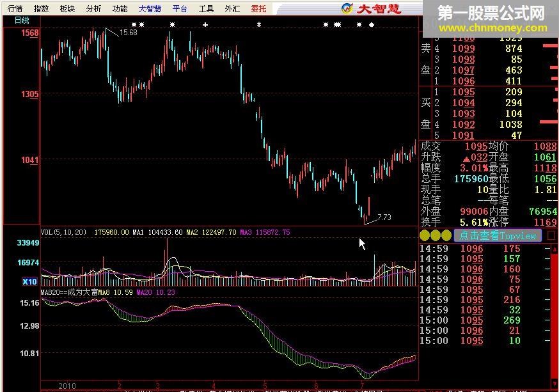Click the 2010 year label on the time axis
Image resolution: width=559 pixels, height=392 pixels.
67,386
